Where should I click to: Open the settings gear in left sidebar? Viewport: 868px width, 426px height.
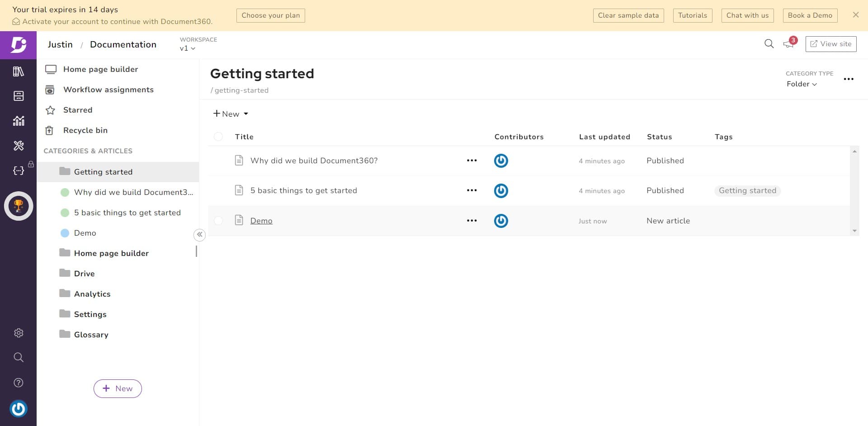click(18, 333)
